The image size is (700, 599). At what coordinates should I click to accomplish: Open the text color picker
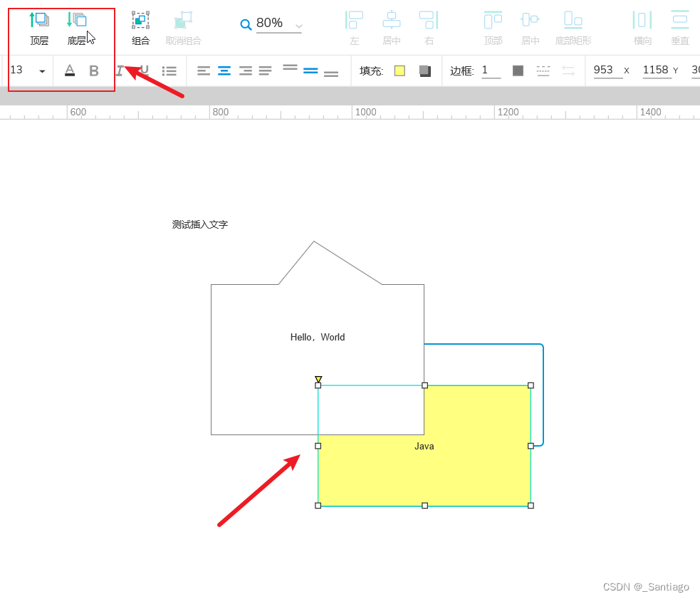pyautogui.click(x=70, y=70)
